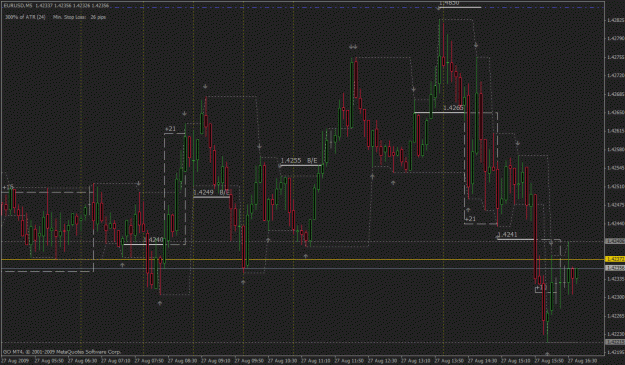Select the +10 profit label near 15:50

click(x=541, y=287)
